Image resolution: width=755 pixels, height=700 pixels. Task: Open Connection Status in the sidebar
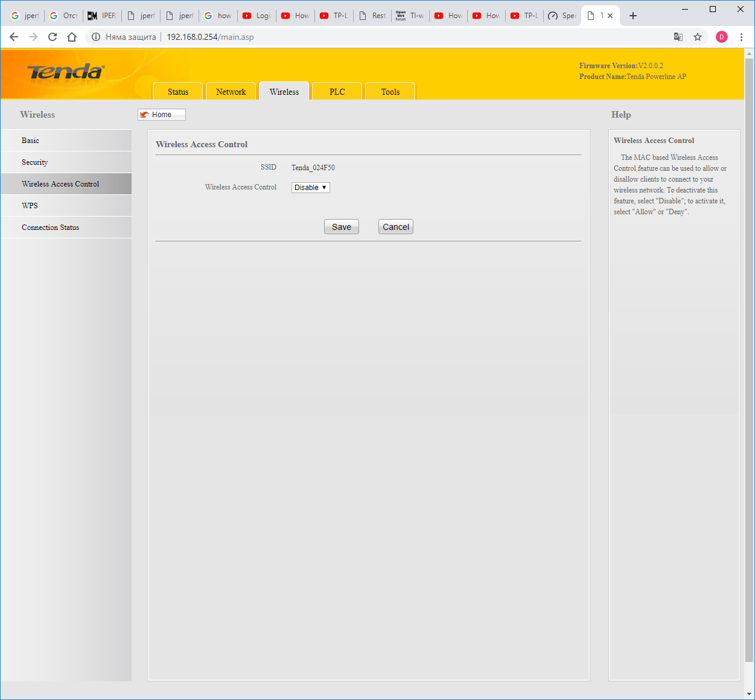click(66, 227)
